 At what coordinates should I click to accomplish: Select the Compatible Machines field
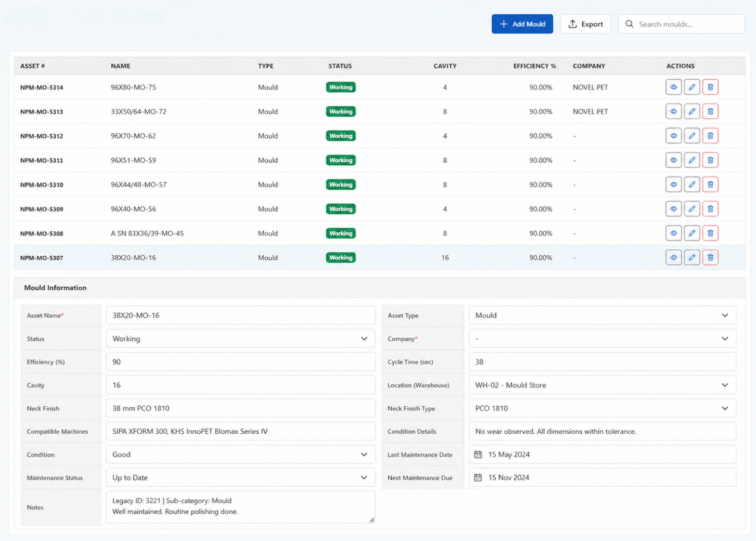241,431
